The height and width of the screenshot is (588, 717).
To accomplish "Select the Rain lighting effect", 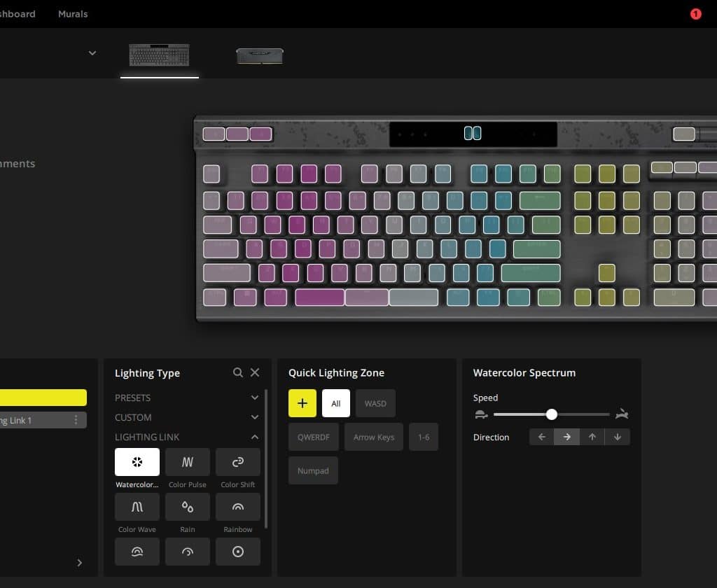I will click(x=188, y=507).
